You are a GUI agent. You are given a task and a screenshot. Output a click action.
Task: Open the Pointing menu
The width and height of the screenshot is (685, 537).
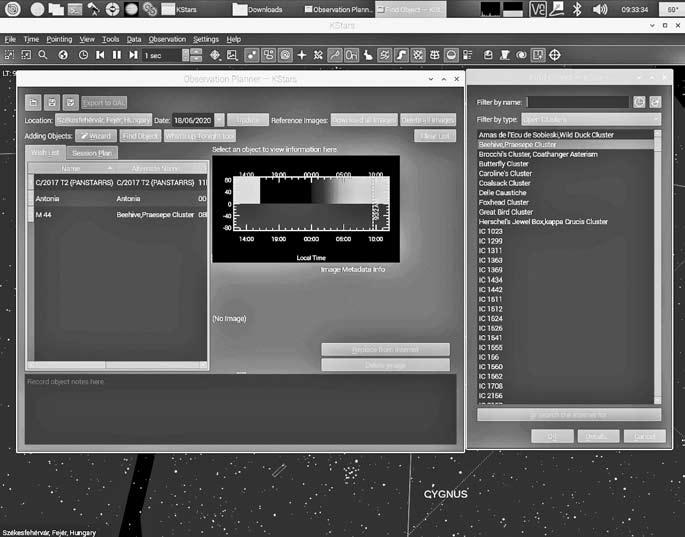coord(59,39)
